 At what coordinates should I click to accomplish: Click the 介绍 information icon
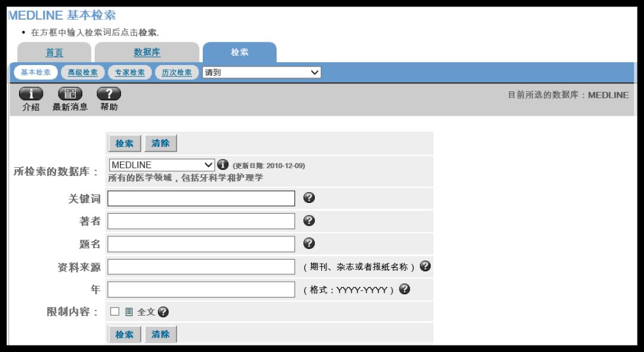(30, 93)
